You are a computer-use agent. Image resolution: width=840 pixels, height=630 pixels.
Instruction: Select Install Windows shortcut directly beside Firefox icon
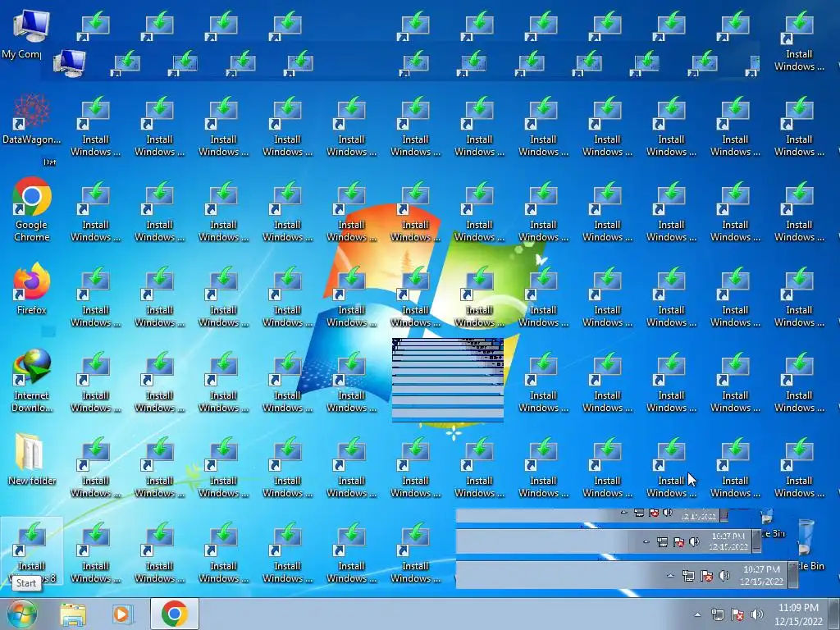[x=95, y=299]
